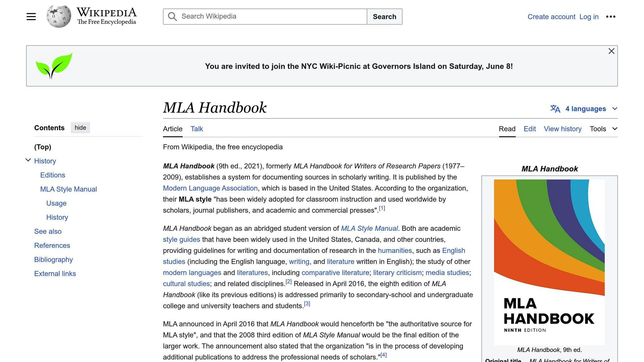
Task: Click the MLA Handbook cover thumbnail
Action: tap(549, 261)
